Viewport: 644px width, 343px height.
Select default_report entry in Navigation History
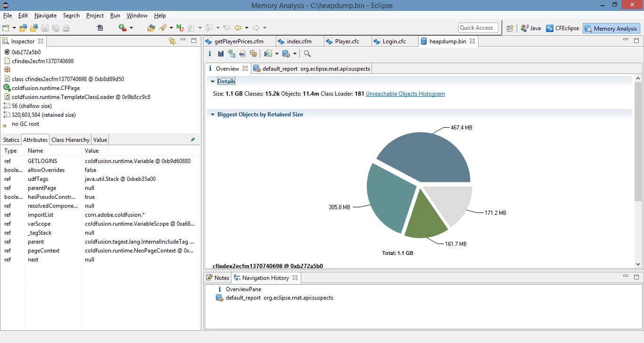click(x=280, y=298)
